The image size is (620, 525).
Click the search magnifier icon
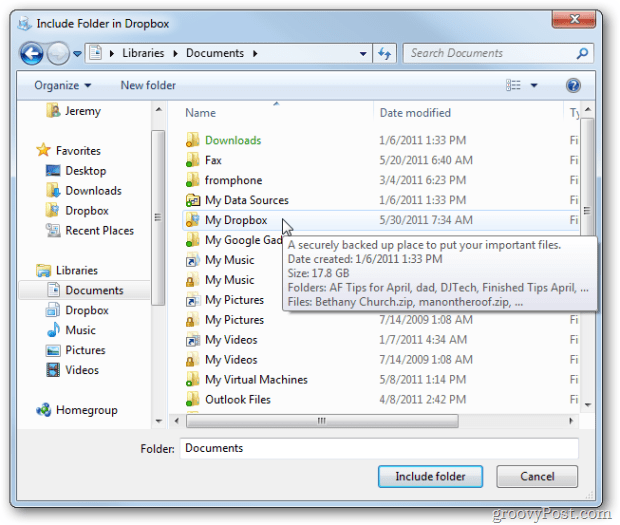pyautogui.click(x=582, y=53)
